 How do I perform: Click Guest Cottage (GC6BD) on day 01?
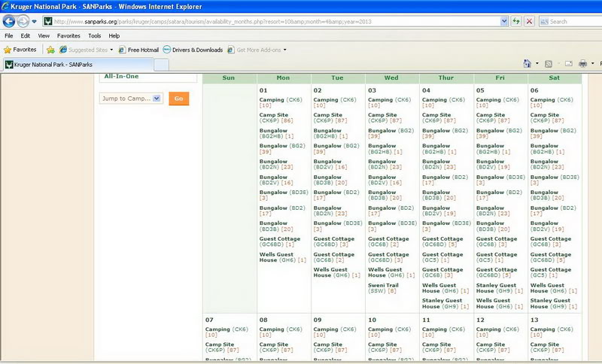coord(279,241)
